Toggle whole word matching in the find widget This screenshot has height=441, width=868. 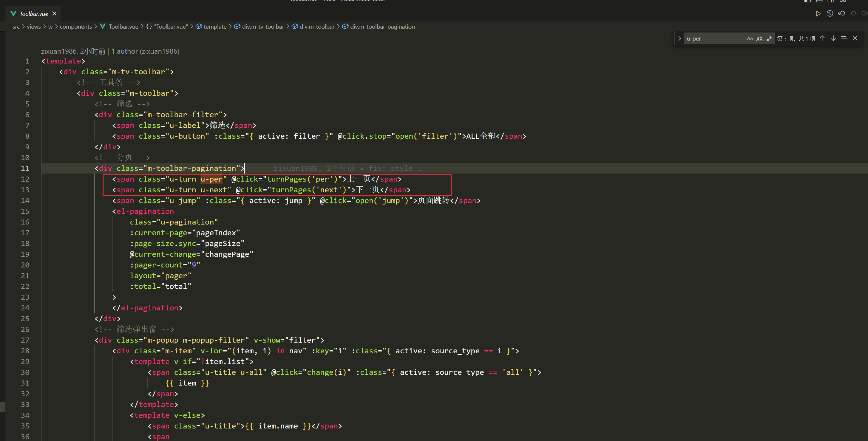(x=759, y=38)
